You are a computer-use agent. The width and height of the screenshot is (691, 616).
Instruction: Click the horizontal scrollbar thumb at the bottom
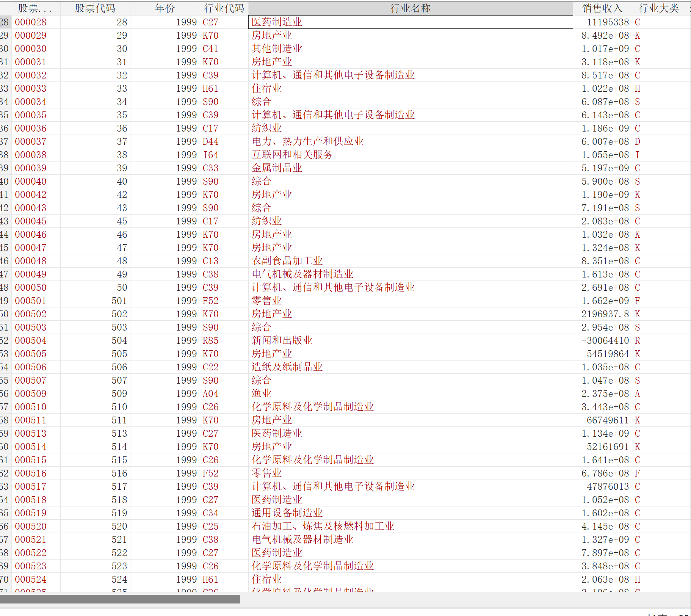tap(120, 599)
